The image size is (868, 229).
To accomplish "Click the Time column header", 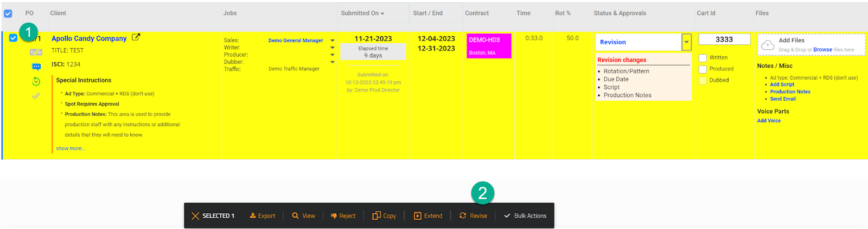I will [x=524, y=13].
